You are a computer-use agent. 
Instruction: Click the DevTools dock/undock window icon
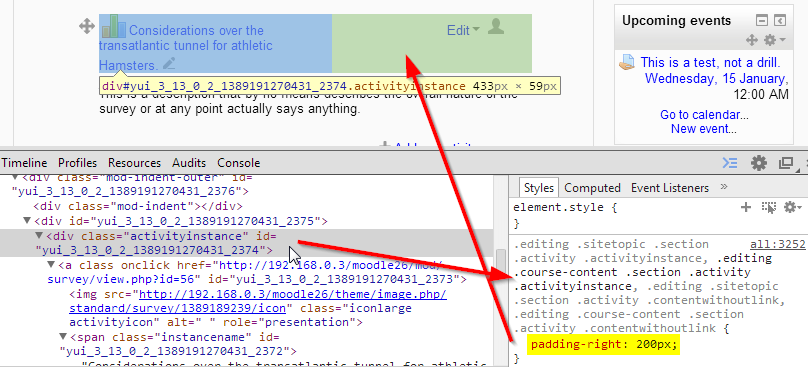click(x=786, y=163)
